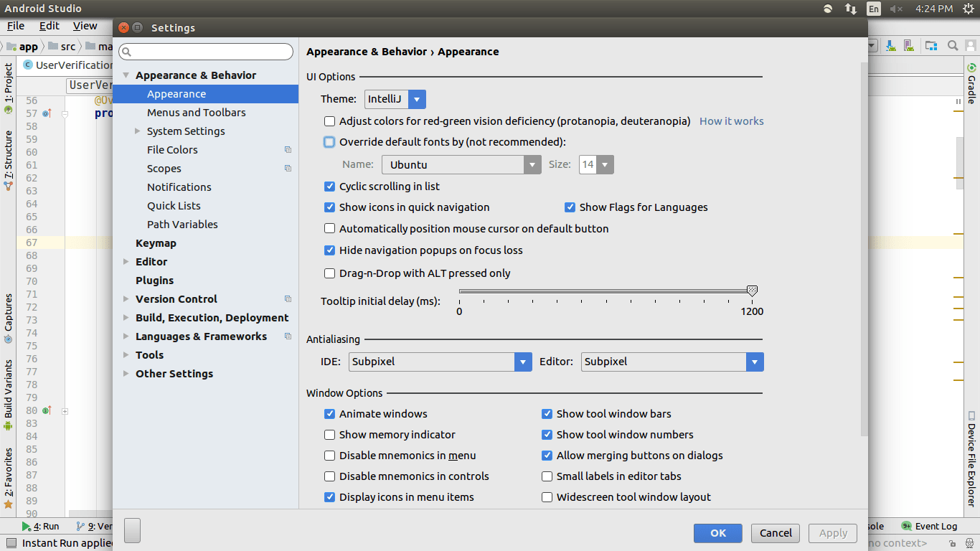Click the Tooltip initial delay slider handle
Image resolution: width=980 pixels, height=551 pixels.
752,291
